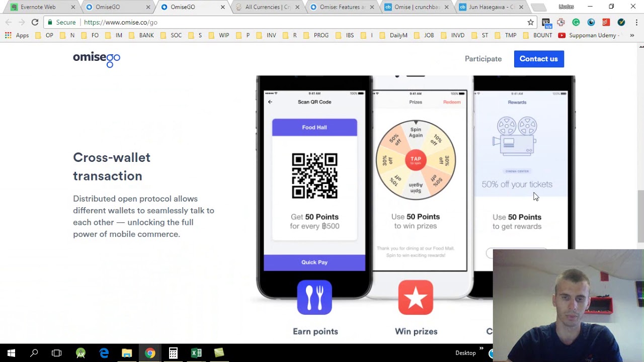Screen dimensions: 644x362
Task: Open the Participate link
Action: coord(483,59)
